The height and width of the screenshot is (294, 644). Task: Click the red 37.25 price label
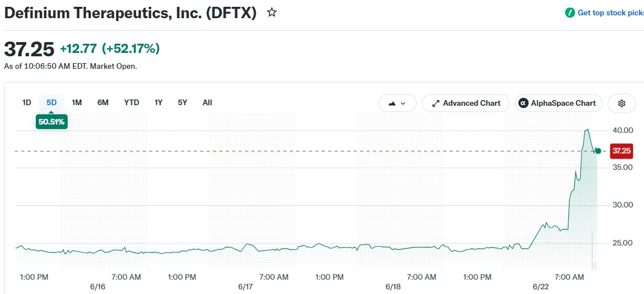coord(622,151)
